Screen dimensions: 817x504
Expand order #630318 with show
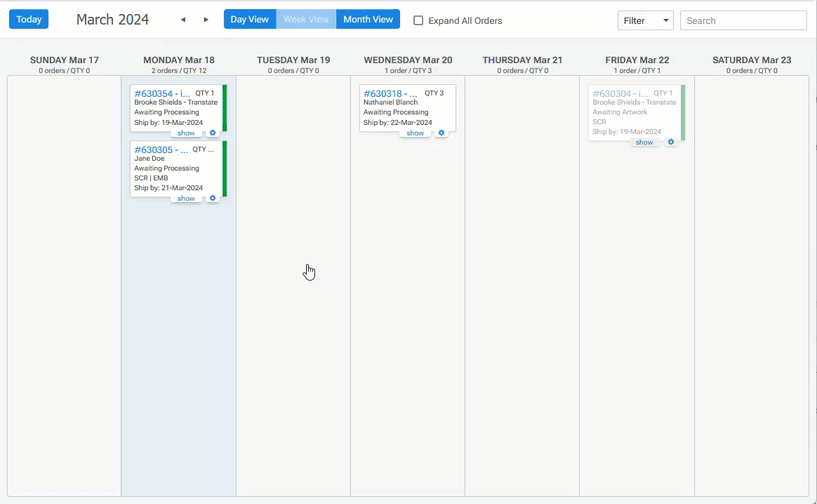[416, 133]
